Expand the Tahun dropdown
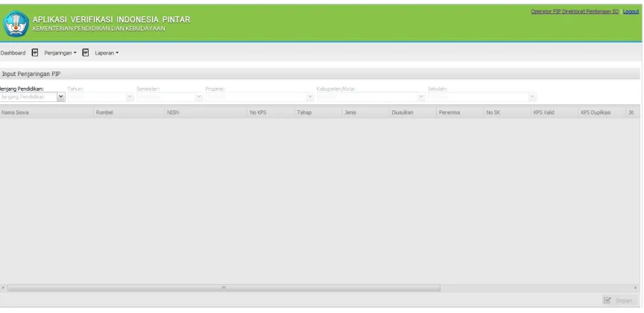Viewport: 644px width, 313px height. pyautogui.click(x=130, y=97)
